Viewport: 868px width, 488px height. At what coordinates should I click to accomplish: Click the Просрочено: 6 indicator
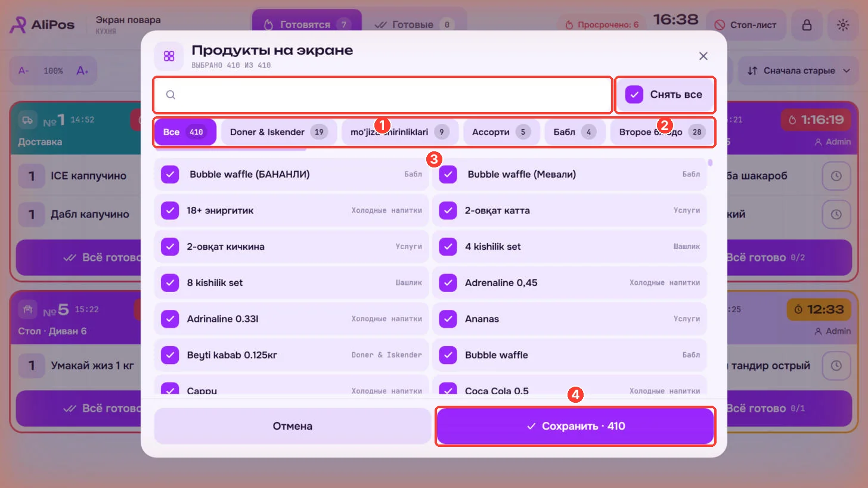tap(602, 25)
